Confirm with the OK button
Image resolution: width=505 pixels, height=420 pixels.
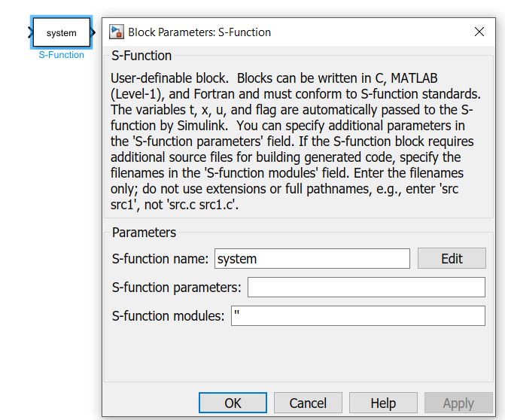233,403
